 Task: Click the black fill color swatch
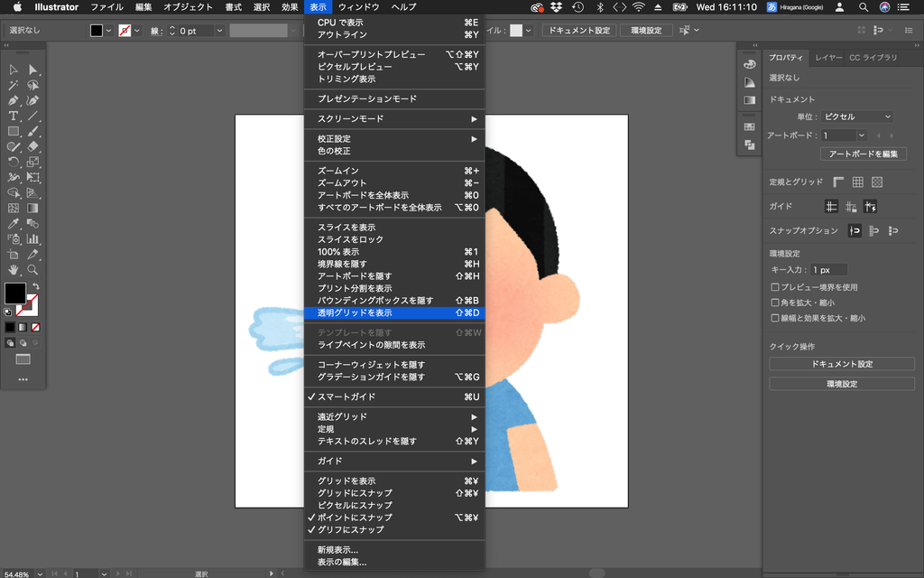[x=15, y=294]
